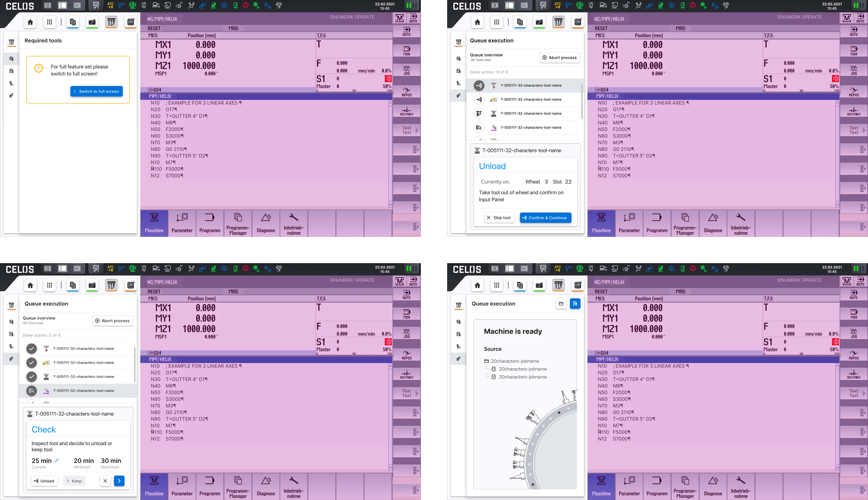The image size is (868, 500).
Task: Click G54 work offset indicator in the Check screen
Action: pyautogui.click(x=155, y=353)
